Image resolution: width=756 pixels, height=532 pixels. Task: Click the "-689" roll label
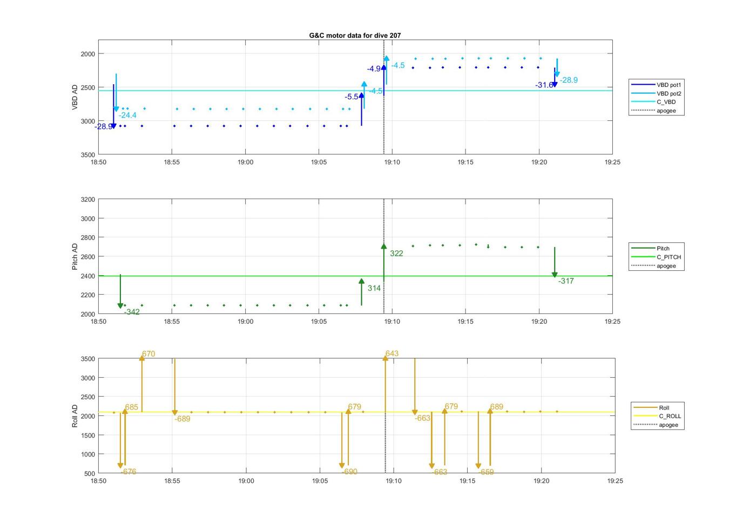pos(183,419)
